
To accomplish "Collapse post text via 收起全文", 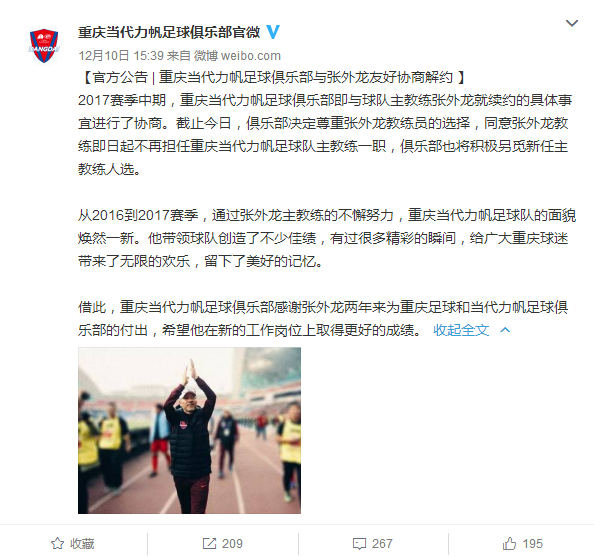I will pyautogui.click(x=461, y=330).
